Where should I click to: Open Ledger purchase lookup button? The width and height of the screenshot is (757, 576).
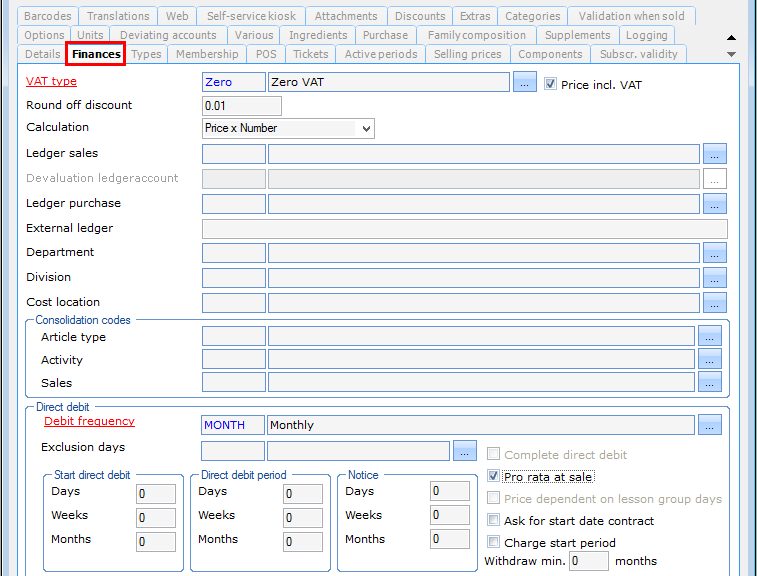coord(714,204)
